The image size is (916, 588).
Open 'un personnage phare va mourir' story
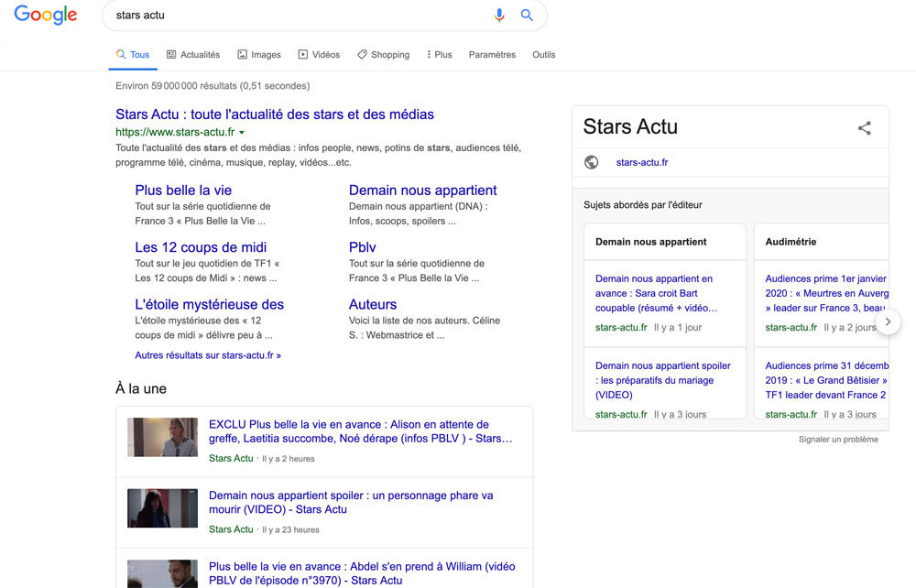point(351,503)
